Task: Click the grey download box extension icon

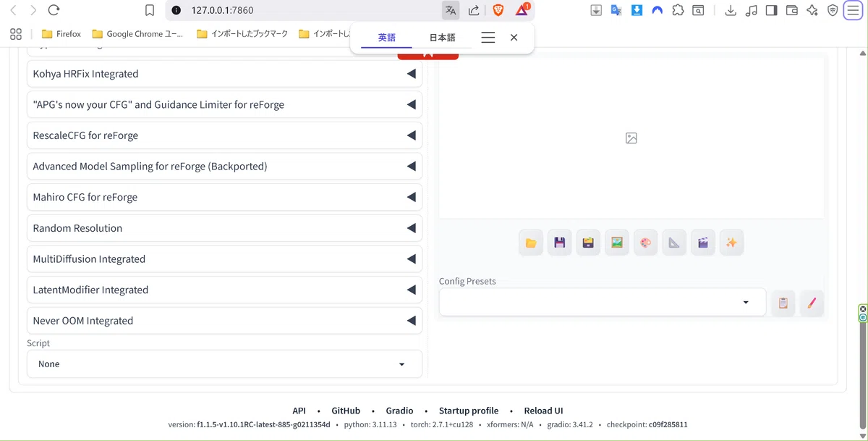Action: tap(596, 10)
